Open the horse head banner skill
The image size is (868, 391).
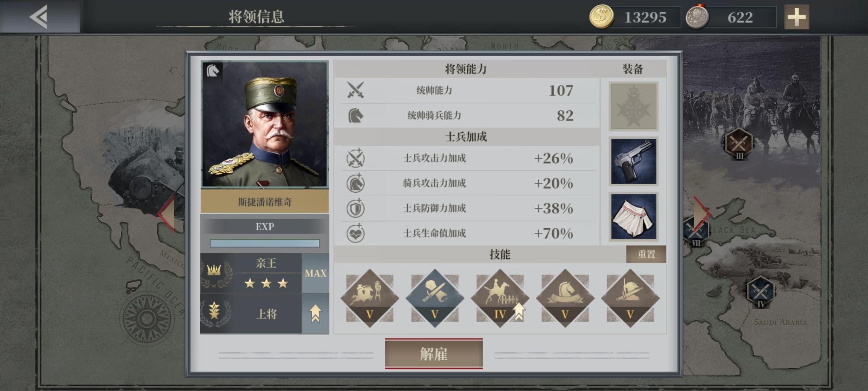[565, 298]
